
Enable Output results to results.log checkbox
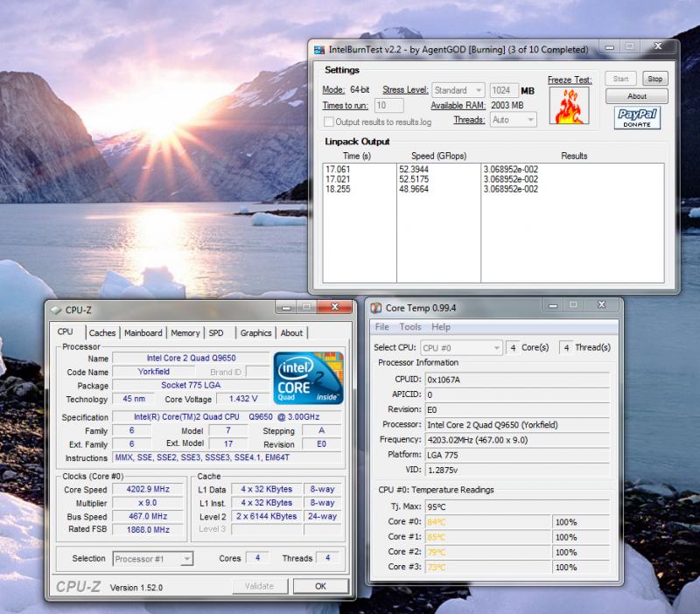[329, 122]
